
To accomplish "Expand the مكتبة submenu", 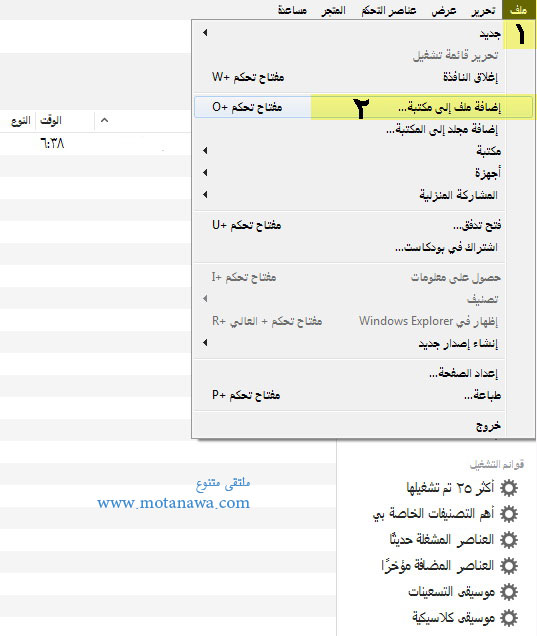I will 205,150.
